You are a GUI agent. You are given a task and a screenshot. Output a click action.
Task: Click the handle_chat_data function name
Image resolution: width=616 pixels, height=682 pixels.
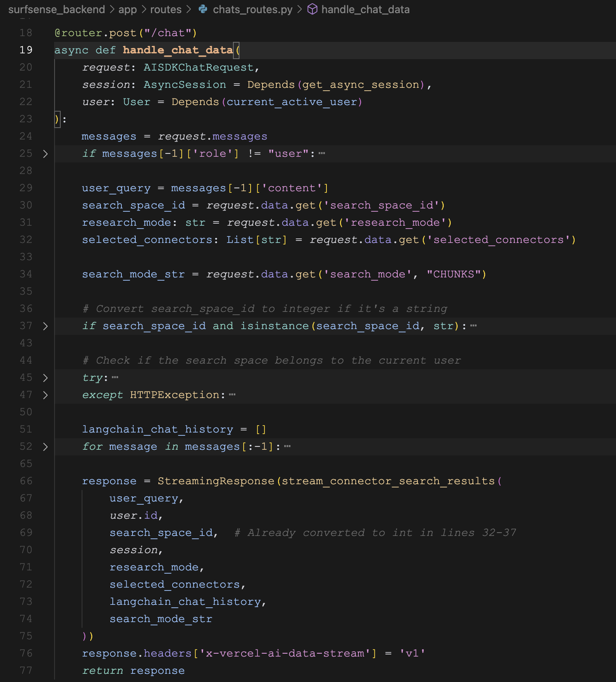click(178, 50)
